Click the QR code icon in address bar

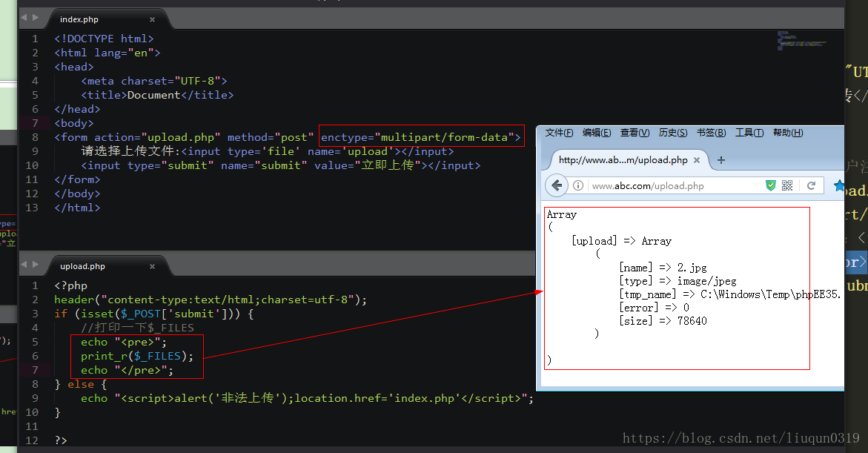787,185
